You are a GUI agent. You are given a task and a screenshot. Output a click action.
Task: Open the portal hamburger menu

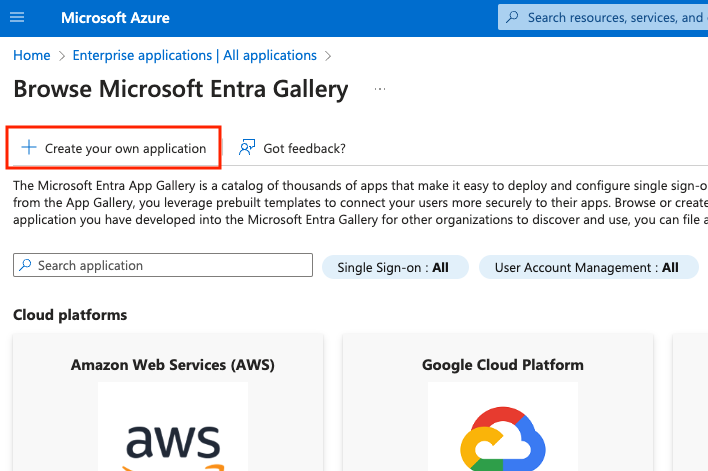[16, 18]
